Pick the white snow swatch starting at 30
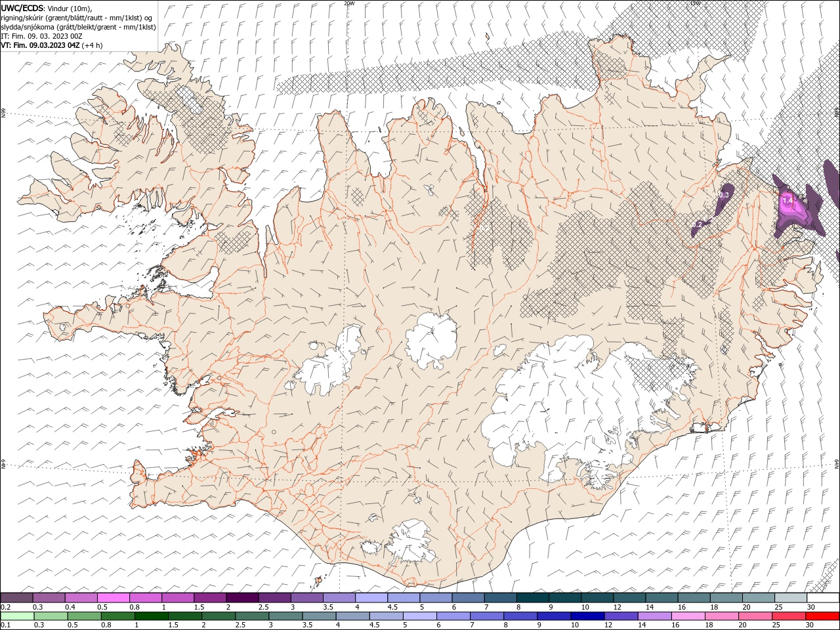840x630 pixels. (x=822, y=597)
